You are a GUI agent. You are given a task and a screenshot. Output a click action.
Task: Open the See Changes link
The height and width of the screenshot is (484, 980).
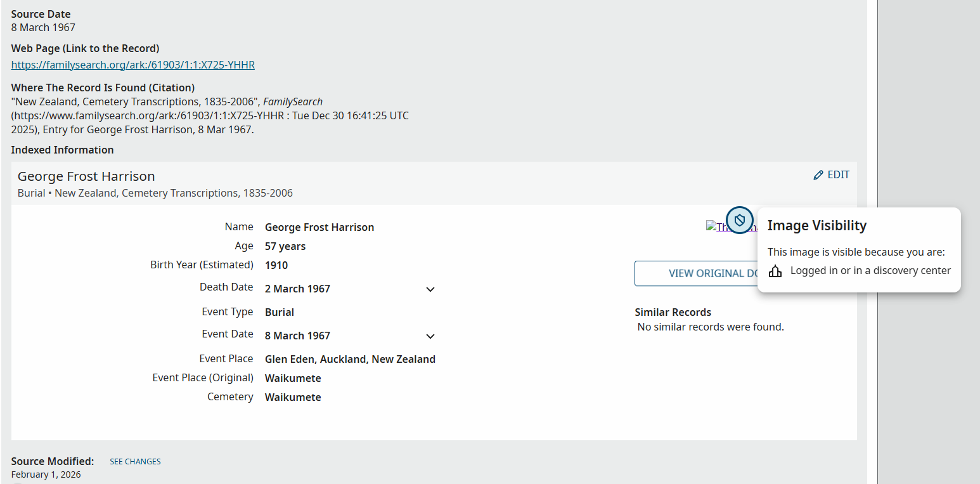point(135,462)
